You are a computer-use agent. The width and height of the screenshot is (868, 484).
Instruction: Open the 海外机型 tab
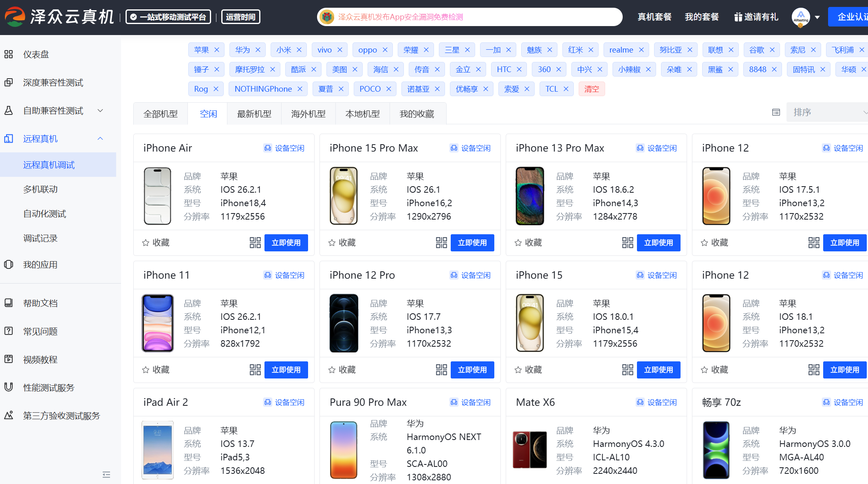click(x=308, y=114)
